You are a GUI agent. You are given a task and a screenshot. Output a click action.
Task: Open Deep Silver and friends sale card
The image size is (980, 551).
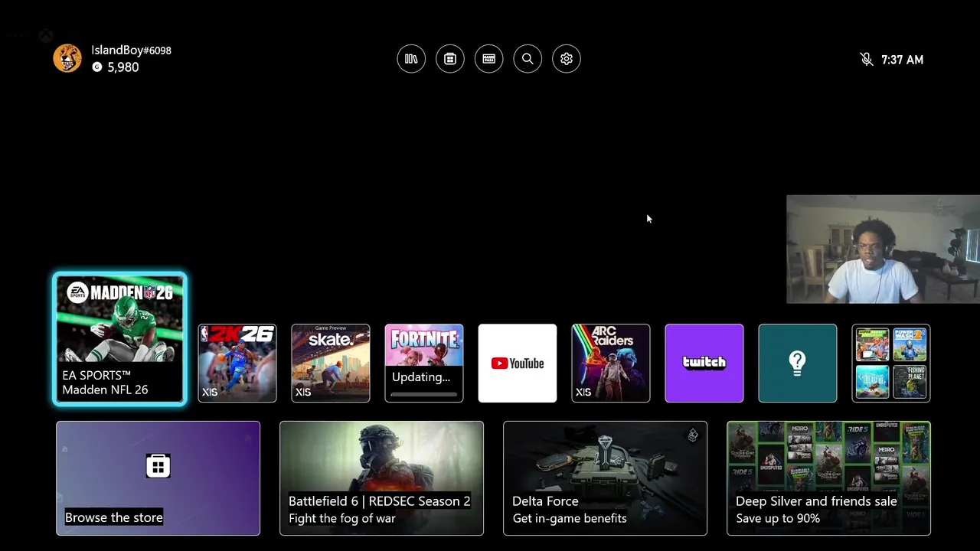828,478
